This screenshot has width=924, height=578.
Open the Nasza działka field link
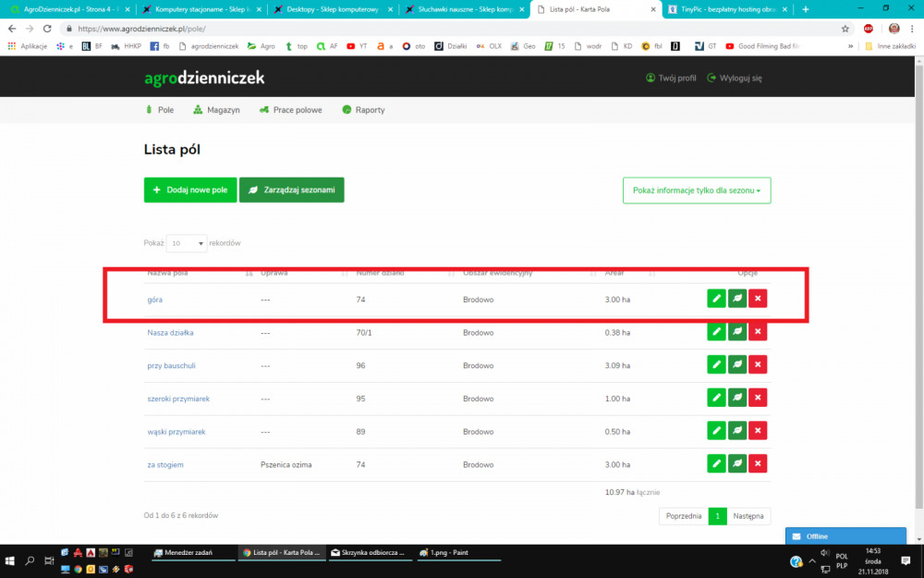pos(170,332)
